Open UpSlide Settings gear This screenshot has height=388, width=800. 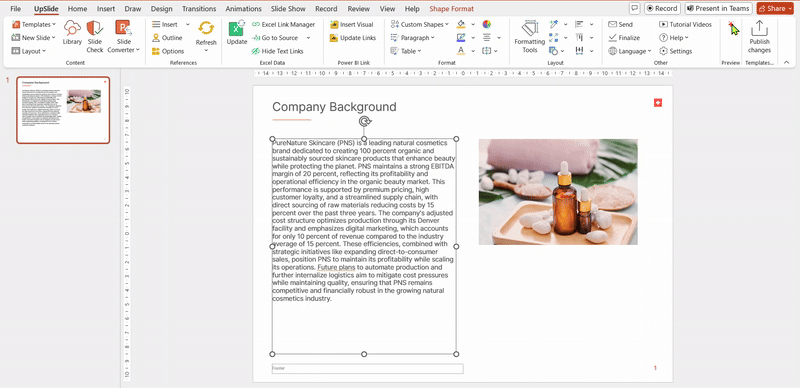(x=676, y=51)
